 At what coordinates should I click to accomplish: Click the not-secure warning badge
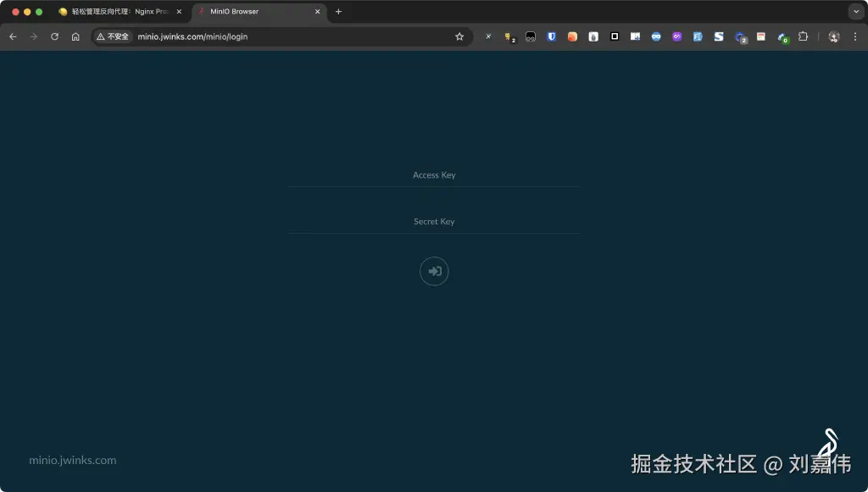click(113, 36)
